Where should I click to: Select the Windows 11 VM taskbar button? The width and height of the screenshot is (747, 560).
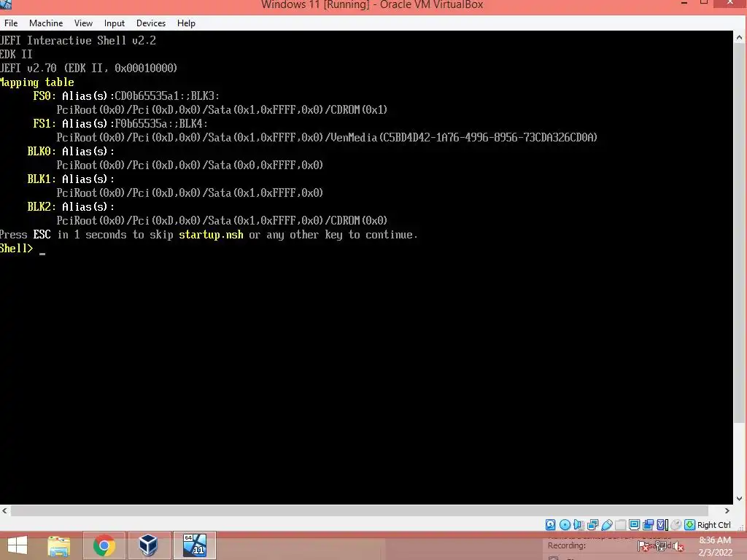pyautogui.click(x=194, y=545)
